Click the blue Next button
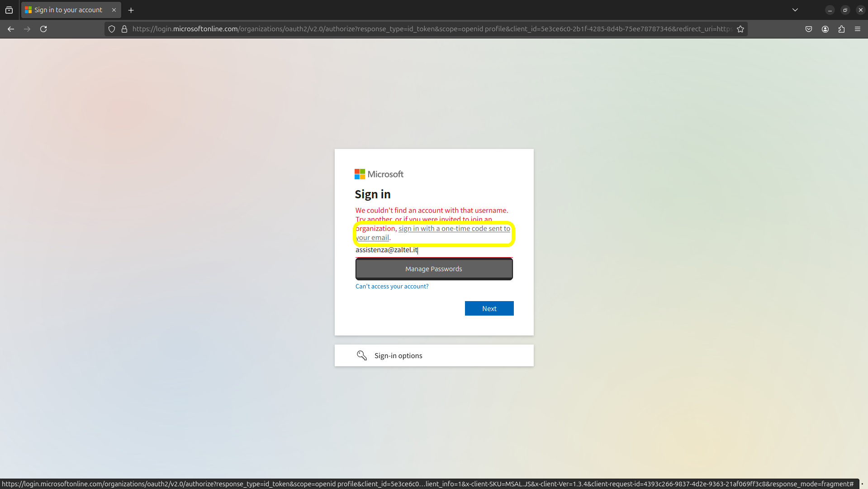The height and width of the screenshot is (489, 868). (x=489, y=308)
